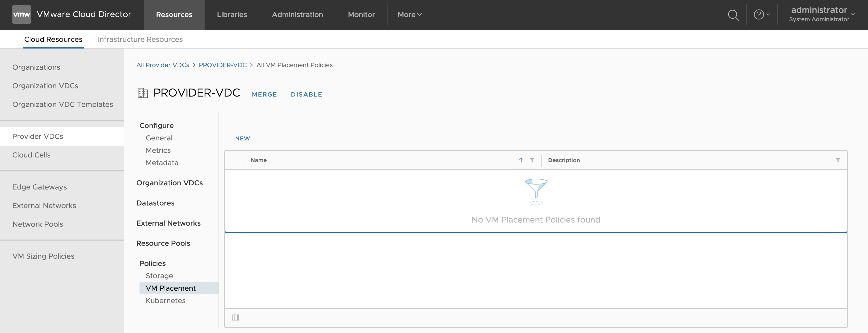Click the vmw logo icon
This screenshot has width=868, height=333.
point(21,14)
